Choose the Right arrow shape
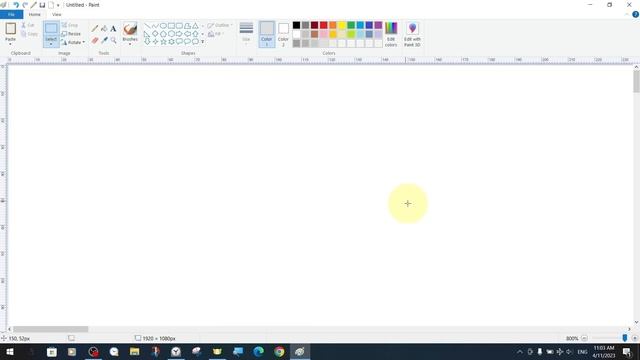 [x=179, y=34]
